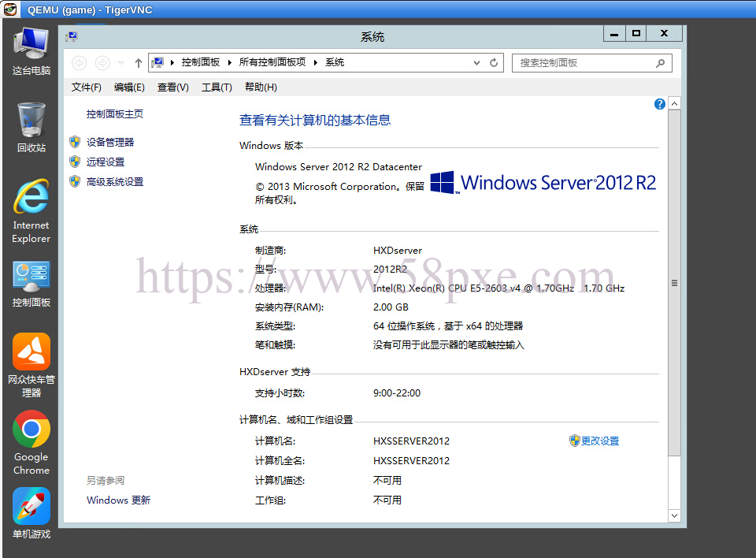The height and width of the screenshot is (558, 756).
Task: Click the support hours value 9:00-22:00
Action: pyautogui.click(x=397, y=393)
